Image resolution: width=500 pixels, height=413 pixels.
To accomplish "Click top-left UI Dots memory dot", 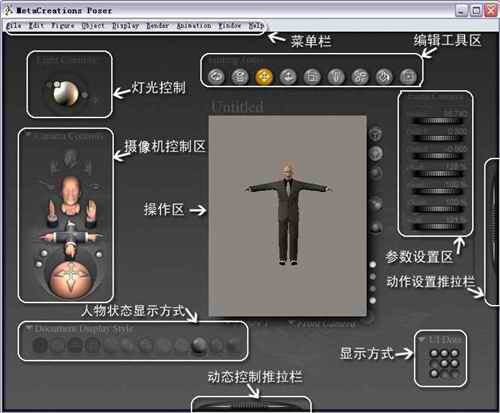I will pos(434,353).
